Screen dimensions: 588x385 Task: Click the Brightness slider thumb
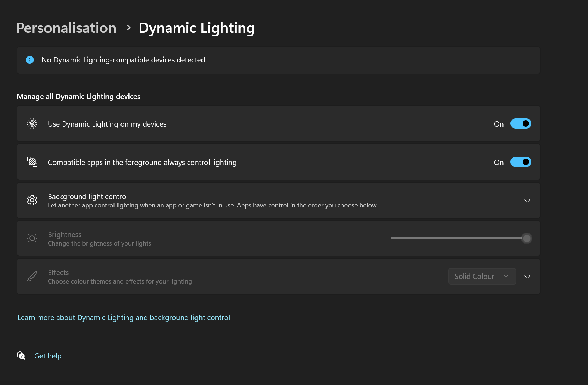point(527,238)
